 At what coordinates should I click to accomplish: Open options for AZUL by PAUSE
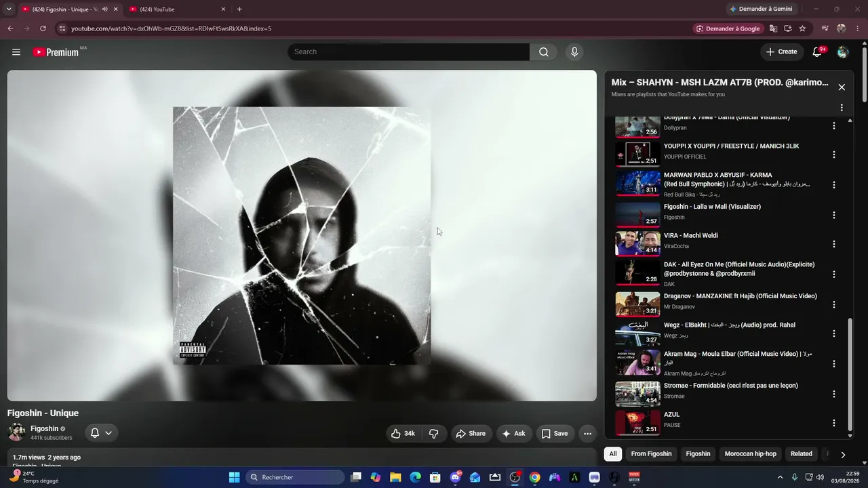[834, 423]
